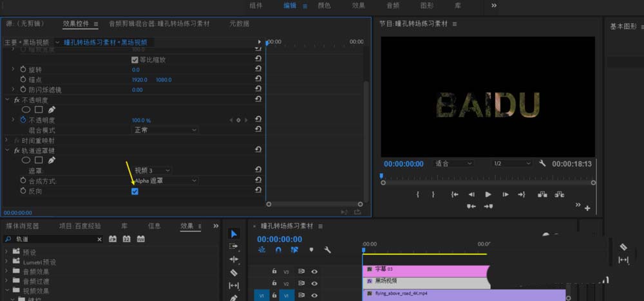Screen dimensions: 644x301
Task: Hide track V3 with the eye icon
Action: pos(314,271)
